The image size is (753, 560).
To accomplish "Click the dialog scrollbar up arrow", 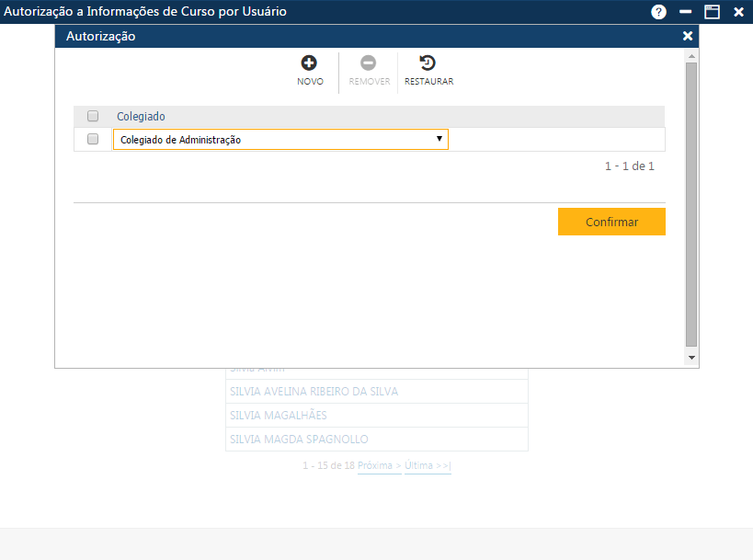I will tap(691, 56).
